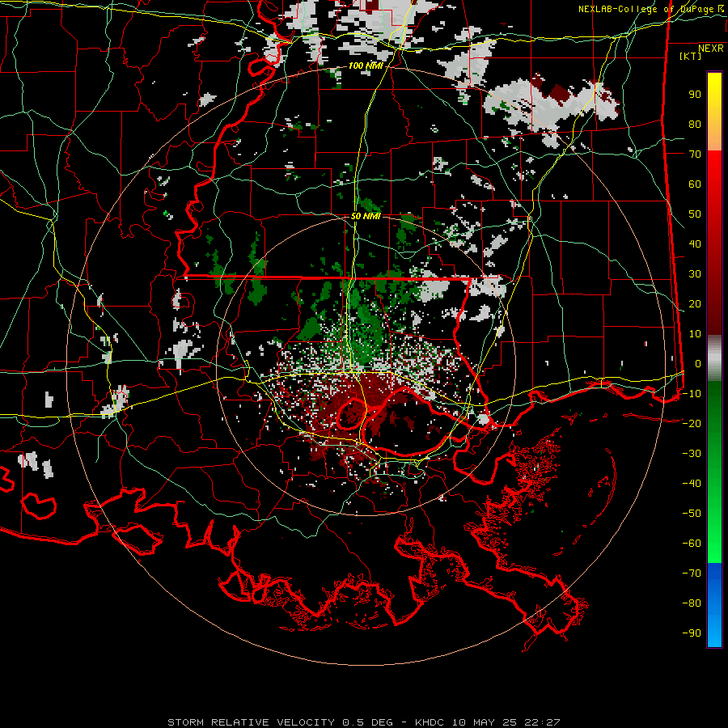Click the 10 value on the velocity scale
Screen dimensions: 728x728
(695, 334)
